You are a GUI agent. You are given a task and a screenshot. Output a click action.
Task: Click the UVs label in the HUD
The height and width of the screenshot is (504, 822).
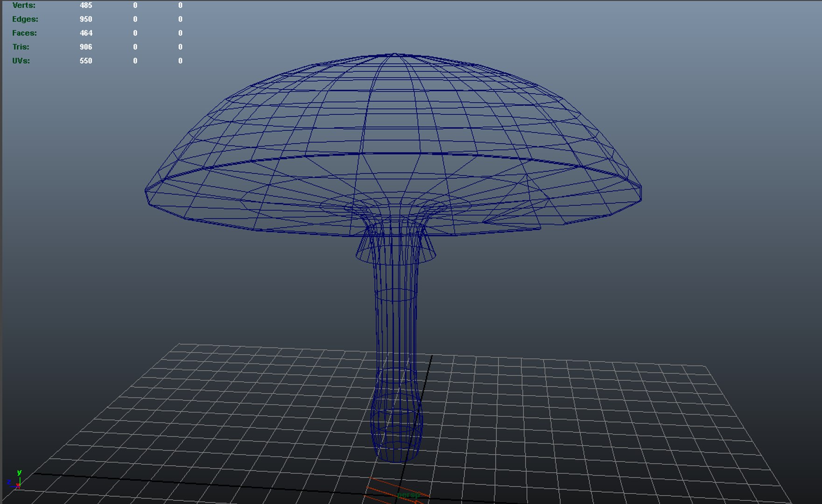[x=21, y=61]
